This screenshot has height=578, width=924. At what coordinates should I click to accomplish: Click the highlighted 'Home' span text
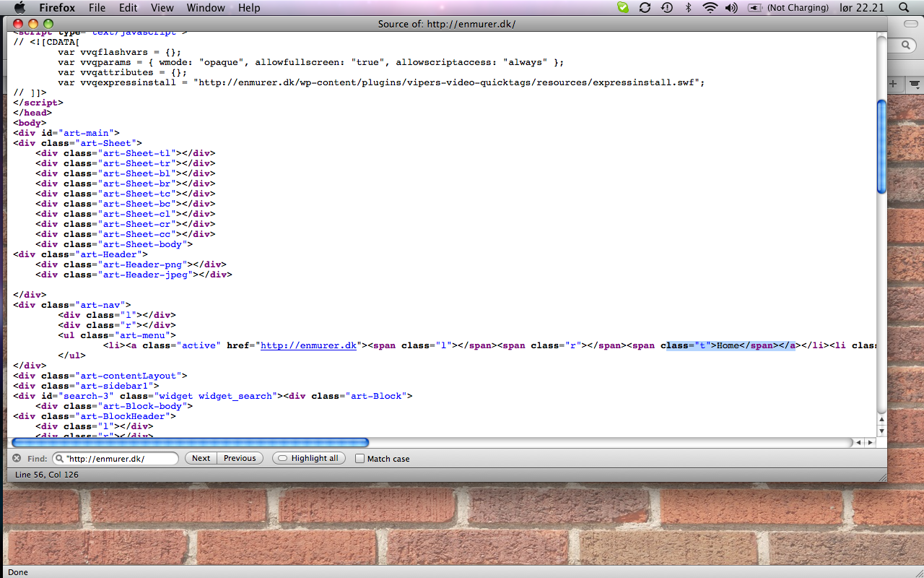[728, 345]
